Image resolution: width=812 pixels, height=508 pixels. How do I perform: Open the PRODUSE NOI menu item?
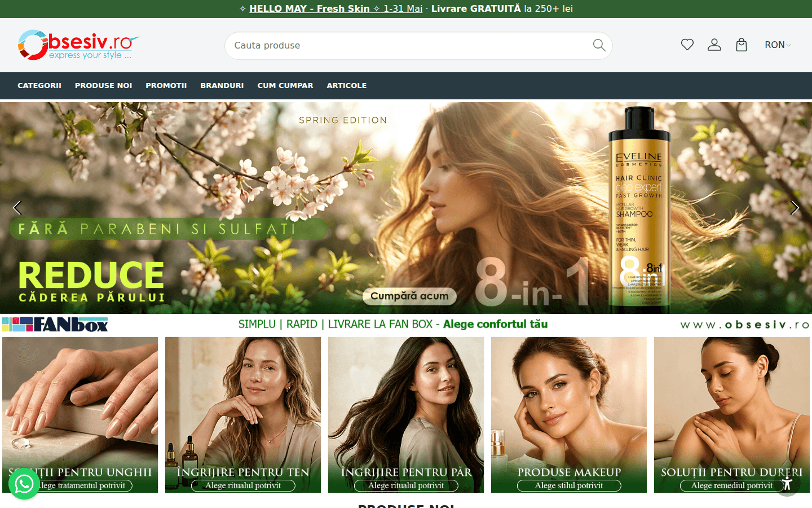[x=104, y=86]
